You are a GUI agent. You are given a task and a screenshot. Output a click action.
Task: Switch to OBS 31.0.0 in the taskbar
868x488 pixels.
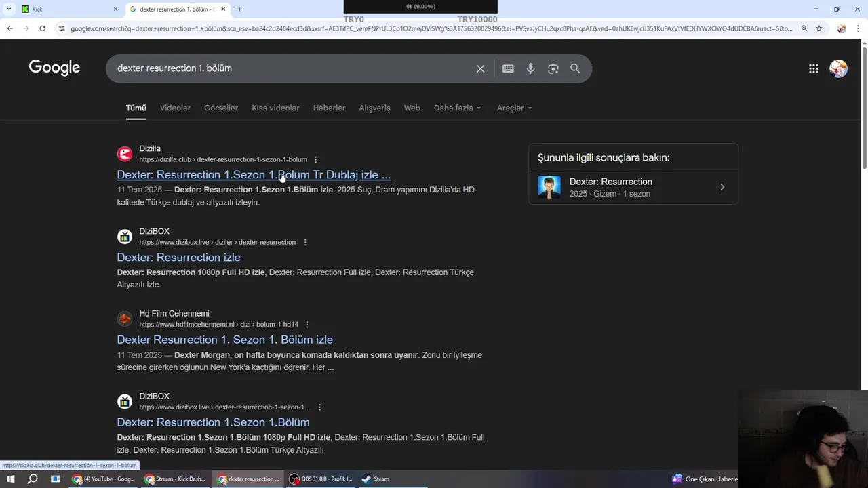(x=321, y=479)
